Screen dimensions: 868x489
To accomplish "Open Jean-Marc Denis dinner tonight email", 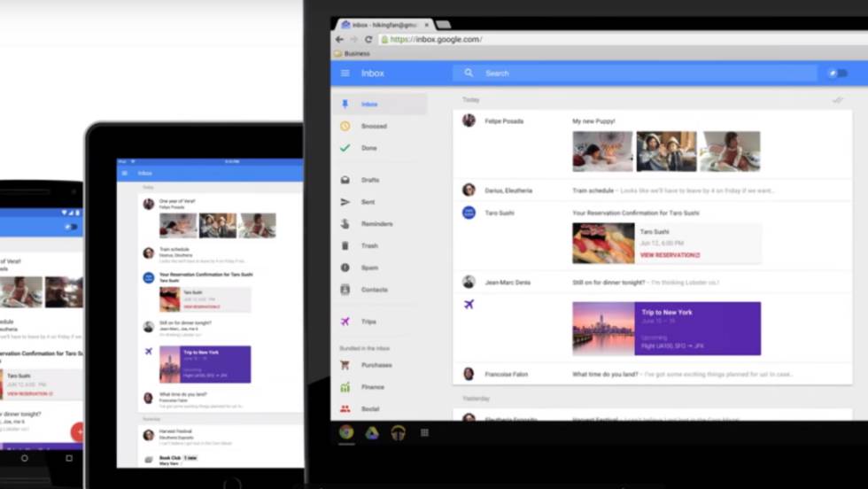I will coord(652,283).
